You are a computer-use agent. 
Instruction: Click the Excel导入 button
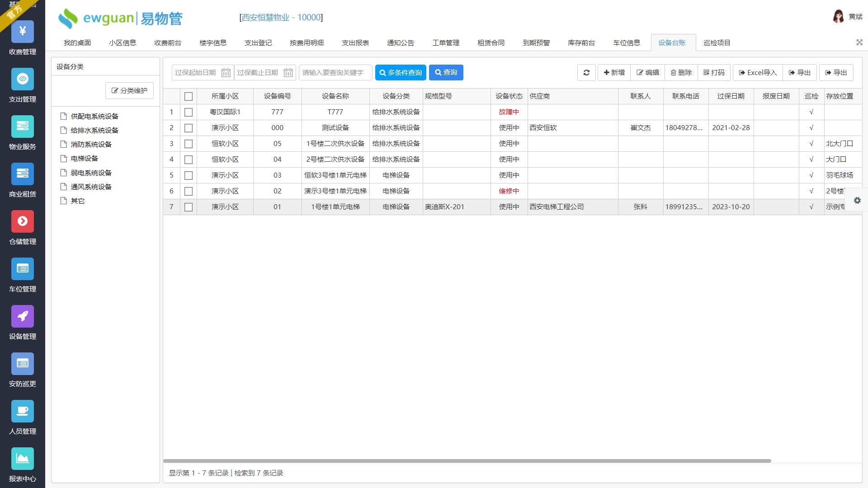758,73
